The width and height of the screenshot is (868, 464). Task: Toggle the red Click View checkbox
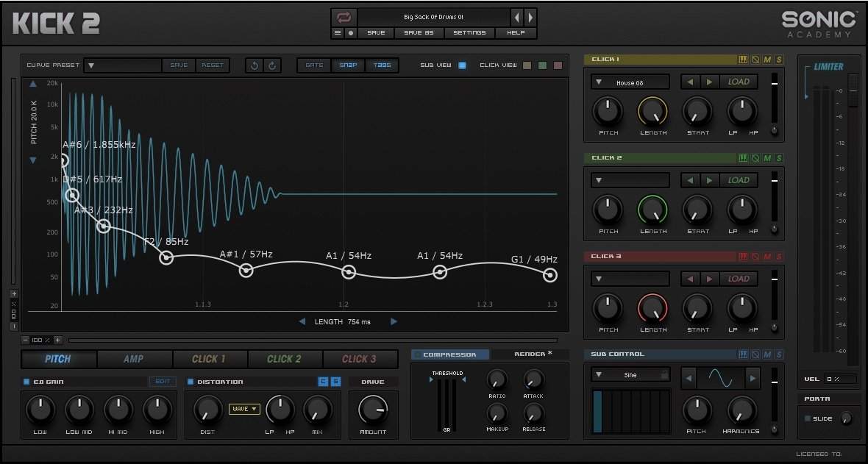(x=558, y=65)
